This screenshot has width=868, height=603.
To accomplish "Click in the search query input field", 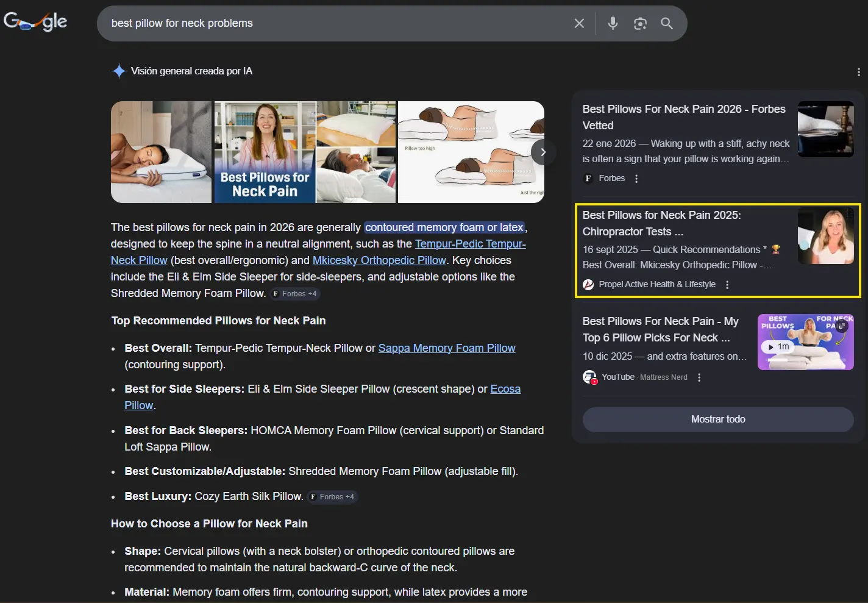I will [x=335, y=23].
